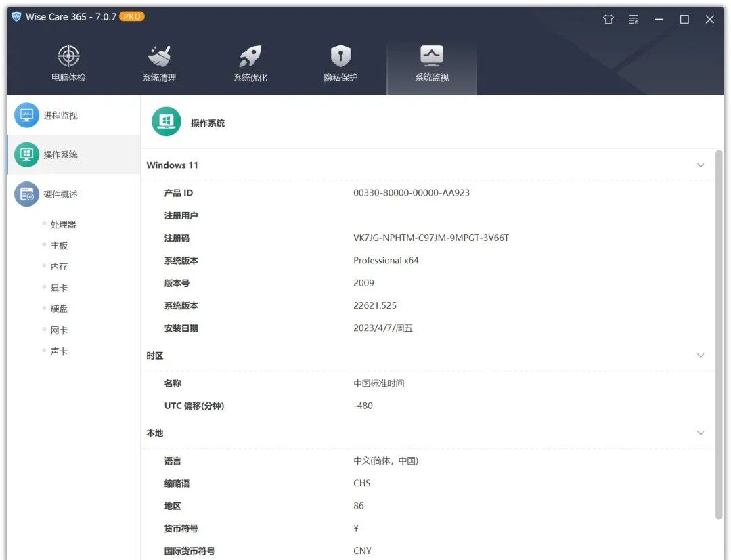Screen dimensions: 731x560
Task: Switch to the 系统监视 tab label
Action: pyautogui.click(x=432, y=77)
